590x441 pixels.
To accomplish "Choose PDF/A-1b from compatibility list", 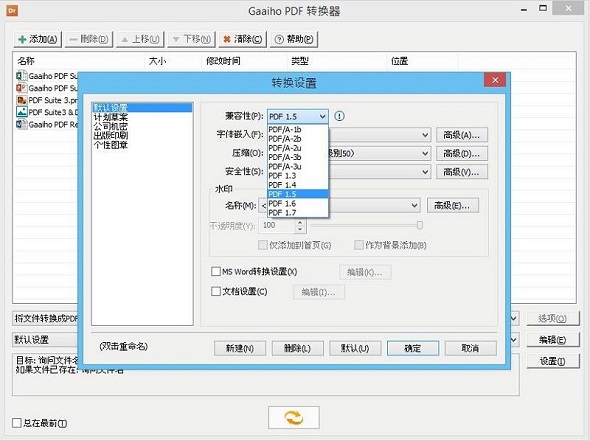I will (x=298, y=129).
